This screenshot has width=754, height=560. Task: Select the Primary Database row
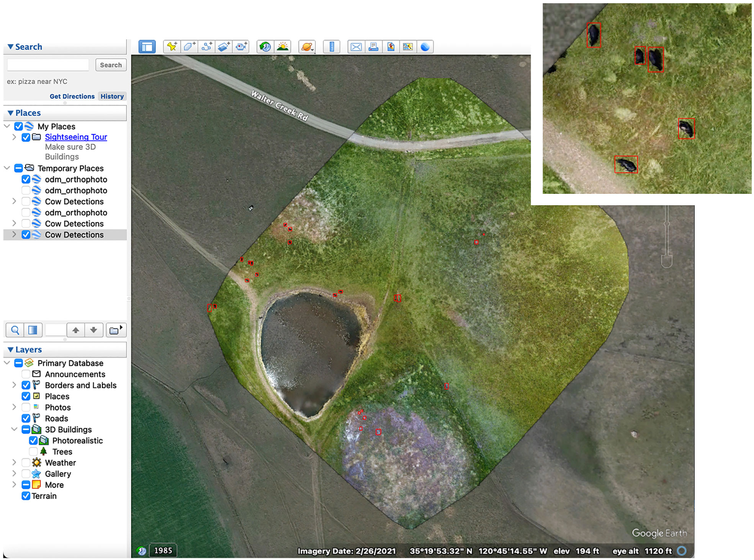(65, 363)
